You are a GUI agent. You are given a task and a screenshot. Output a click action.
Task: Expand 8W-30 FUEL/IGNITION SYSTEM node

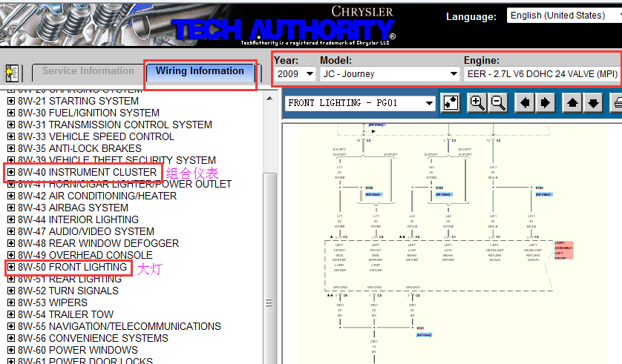(11, 113)
